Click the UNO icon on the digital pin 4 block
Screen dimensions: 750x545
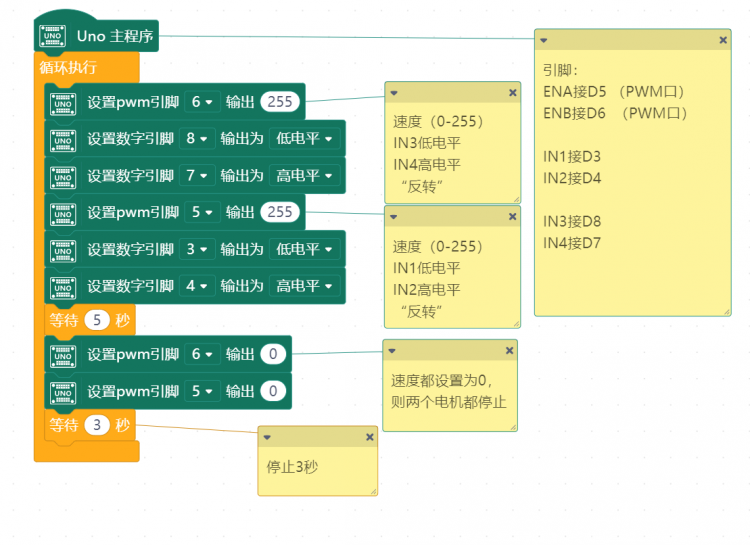click(x=63, y=288)
